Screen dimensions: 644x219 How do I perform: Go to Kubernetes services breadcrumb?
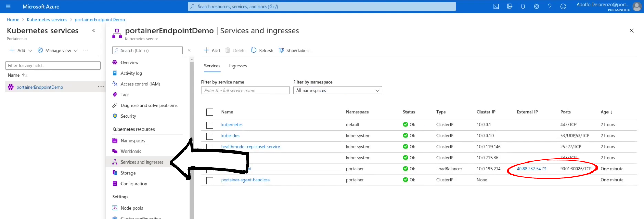(x=47, y=20)
